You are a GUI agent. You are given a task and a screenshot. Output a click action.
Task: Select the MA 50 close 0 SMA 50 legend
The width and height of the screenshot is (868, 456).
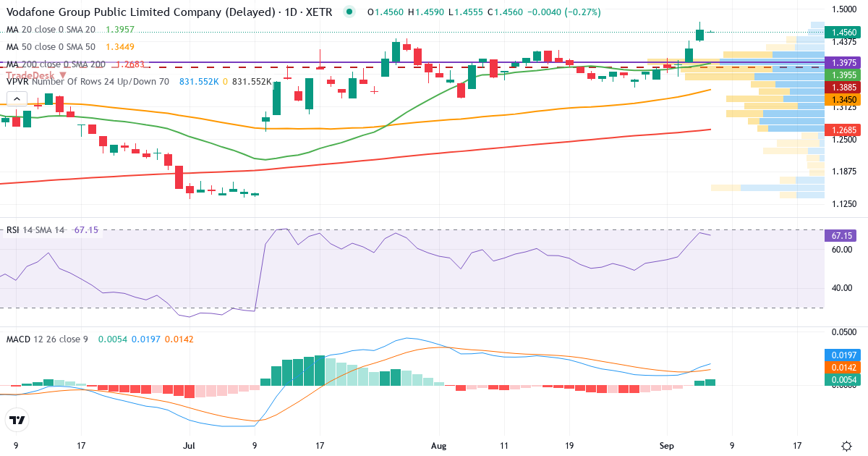[51, 47]
